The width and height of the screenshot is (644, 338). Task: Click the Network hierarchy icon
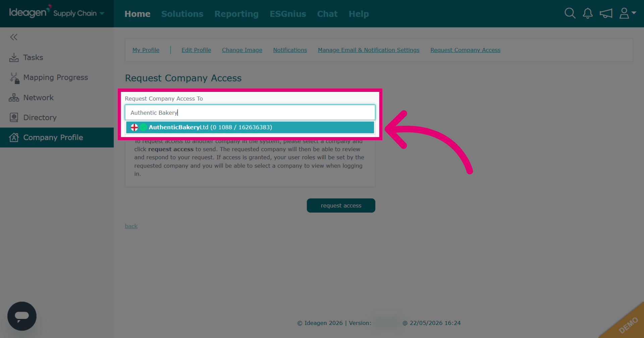(x=14, y=98)
